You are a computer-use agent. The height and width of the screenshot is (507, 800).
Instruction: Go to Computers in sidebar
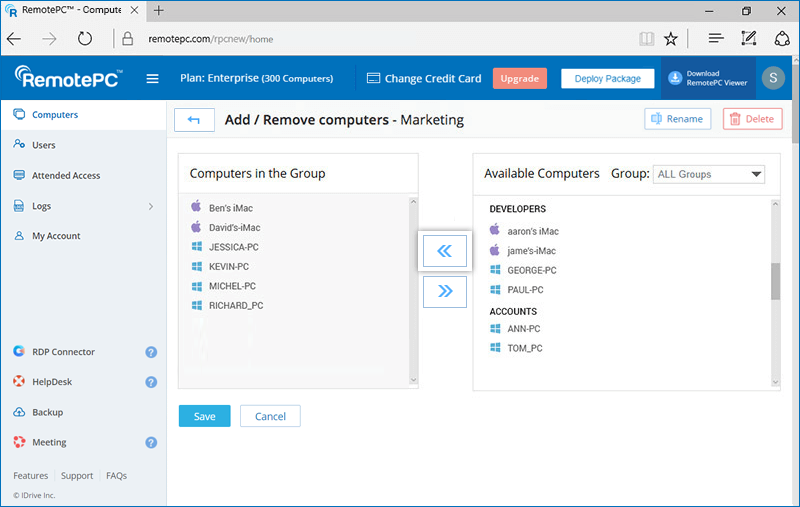(x=55, y=115)
